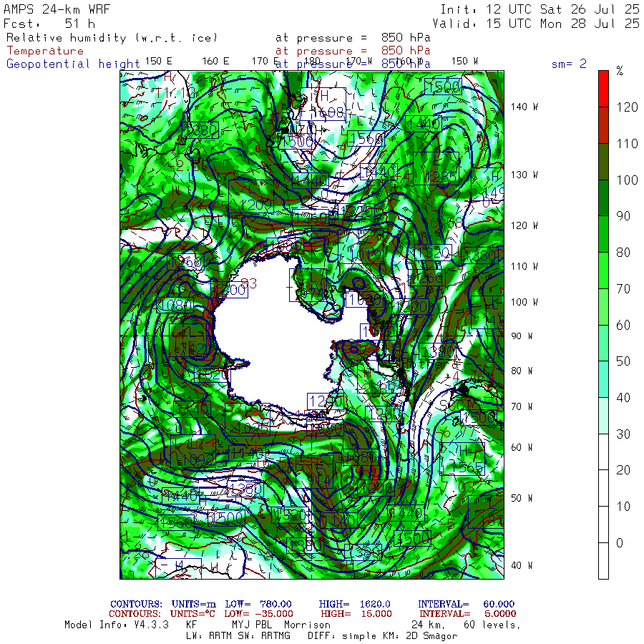The width and height of the screenshot is (644, 644).
Task: Click the 'AMPS 24-km WRF' title text
Action: click(x=57, y=9)
